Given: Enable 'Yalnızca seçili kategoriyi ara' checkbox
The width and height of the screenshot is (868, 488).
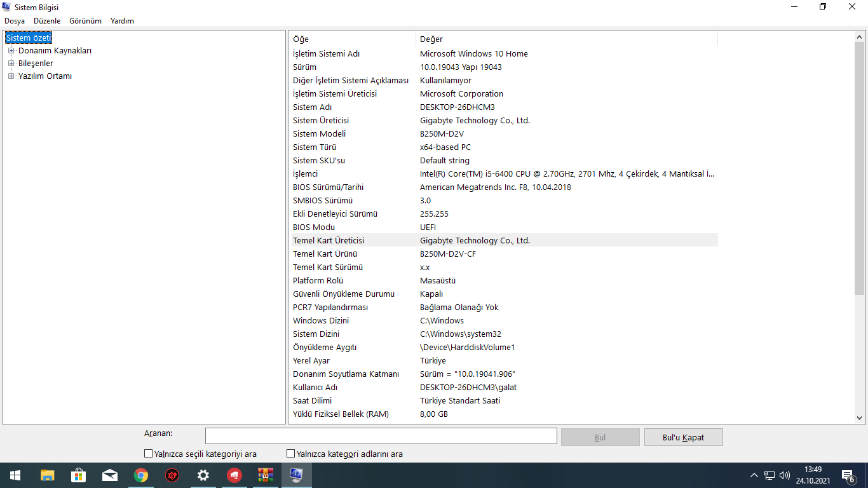Looking at the screenshot, I should click(149, 454).
